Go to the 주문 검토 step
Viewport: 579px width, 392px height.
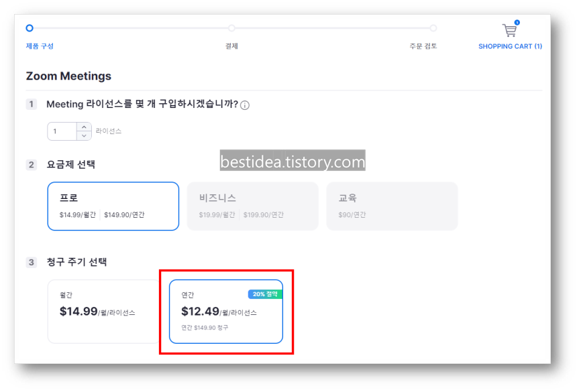pos(423,46)
